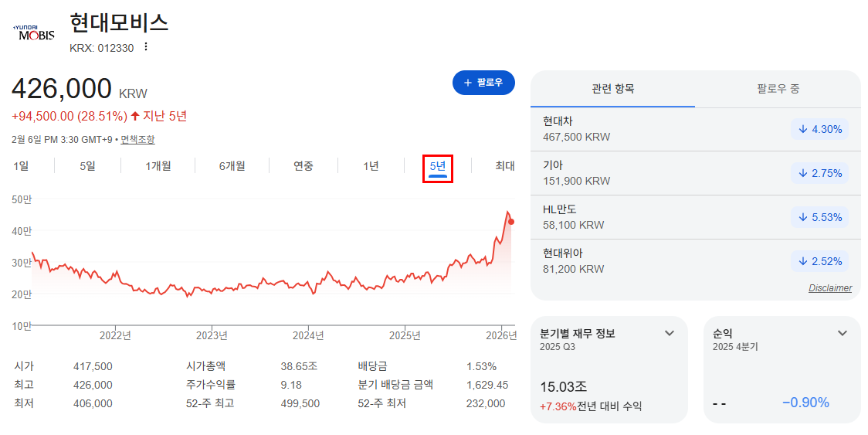Click the 주가수익률 value 9.18
Screen dimensions: 868x435
291,385
